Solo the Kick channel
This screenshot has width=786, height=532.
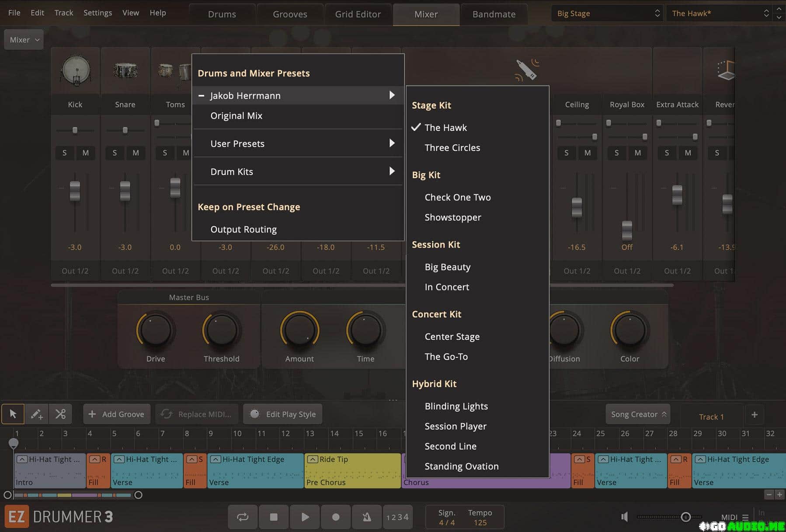(65, 153)
